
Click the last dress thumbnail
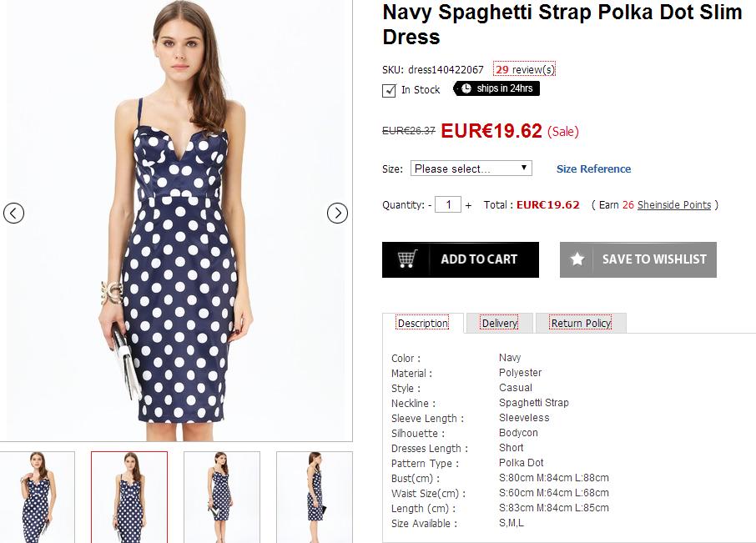[313, 496]
